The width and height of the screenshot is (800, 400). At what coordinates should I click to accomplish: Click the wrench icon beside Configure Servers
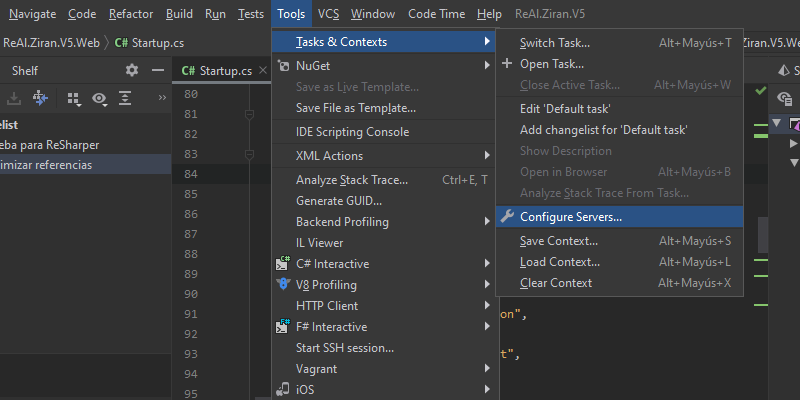[507, 216]
